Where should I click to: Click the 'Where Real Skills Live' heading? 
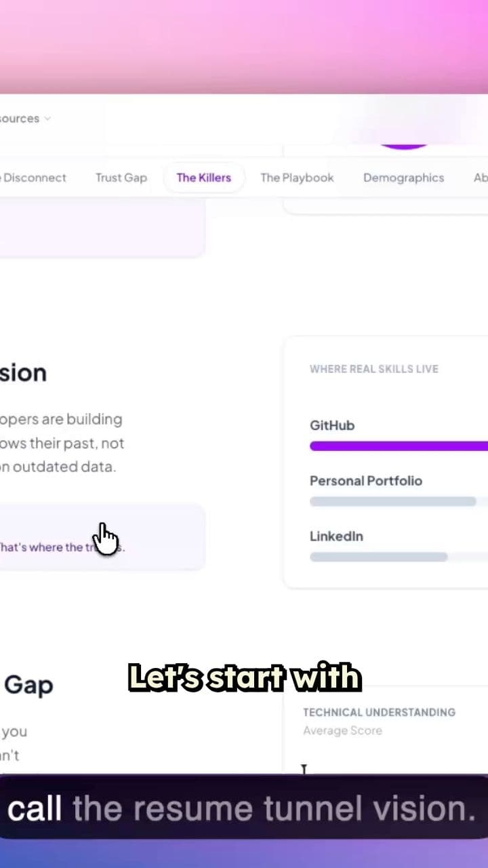pyautogui.click(x=374, y=369)
